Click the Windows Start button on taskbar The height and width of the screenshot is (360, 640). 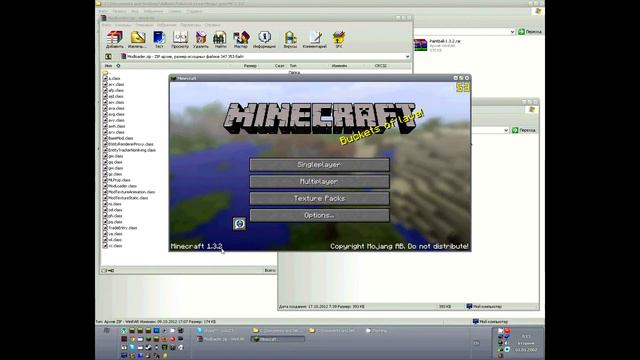[107, 331]
